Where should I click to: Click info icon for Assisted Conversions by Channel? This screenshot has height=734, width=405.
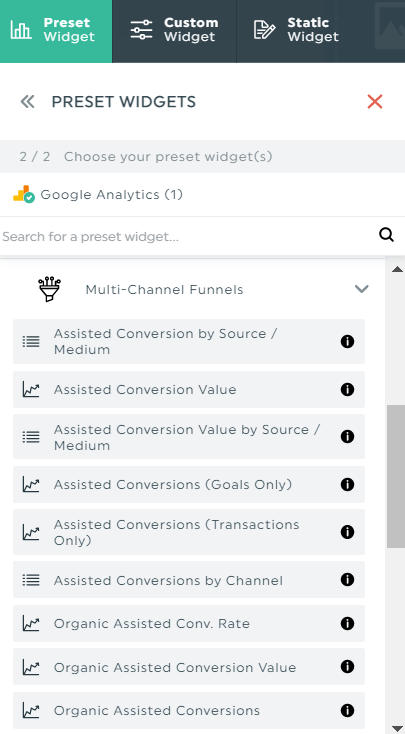coord(347,580)
